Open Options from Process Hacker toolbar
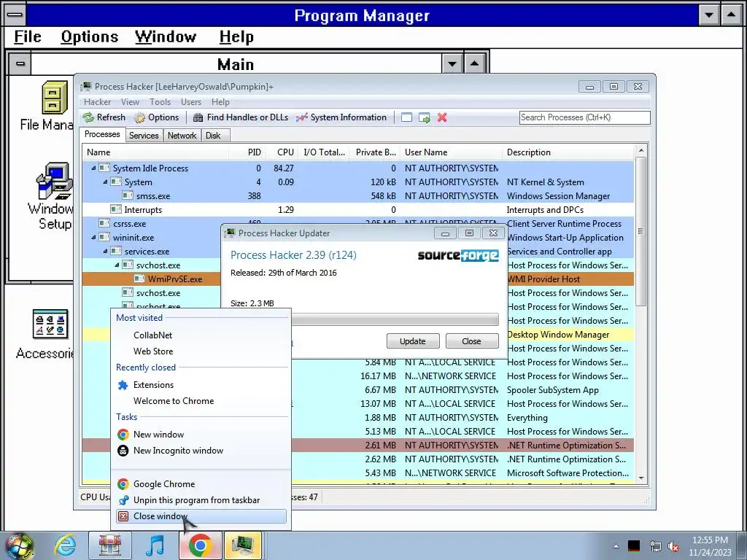Image resolution: width=747 pixels, height=560 pixels. point(157,117)
